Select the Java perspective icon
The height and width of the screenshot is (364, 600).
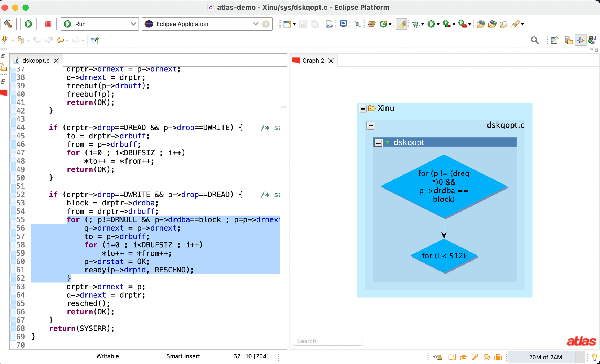coord(592,40)
